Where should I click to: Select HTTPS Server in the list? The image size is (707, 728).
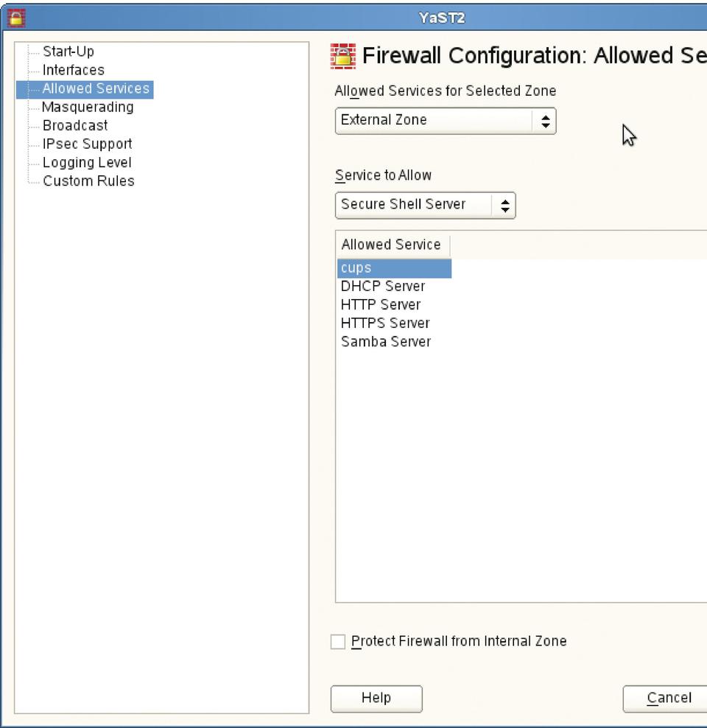tap(384, 323)
